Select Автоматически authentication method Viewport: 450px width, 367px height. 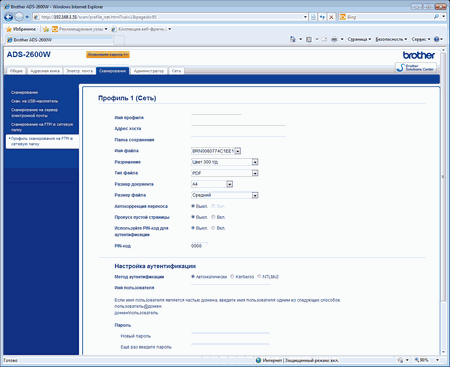point(193,276)
